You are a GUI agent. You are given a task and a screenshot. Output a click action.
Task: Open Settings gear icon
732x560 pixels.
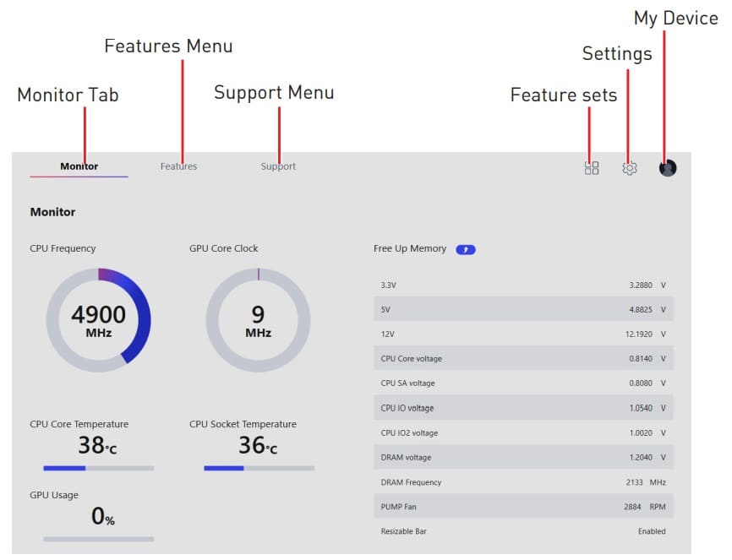click(630, 168)
